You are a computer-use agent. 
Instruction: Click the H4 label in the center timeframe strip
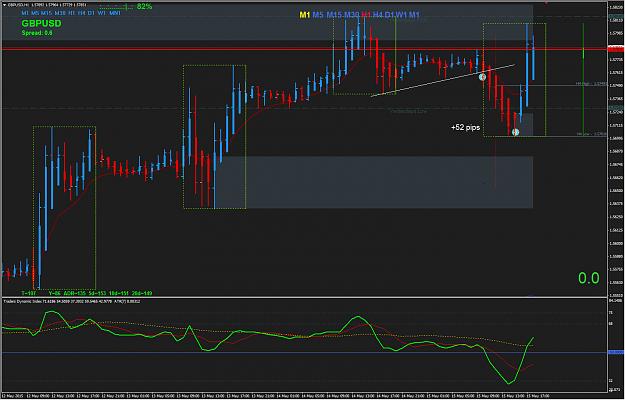pos(377,15)
